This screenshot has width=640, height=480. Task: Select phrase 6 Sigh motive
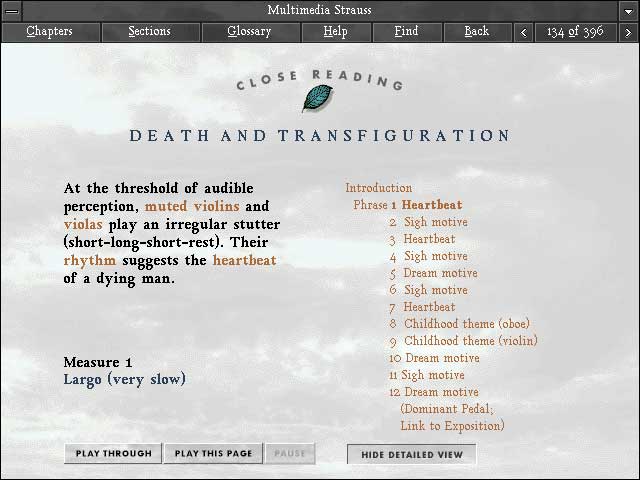pyautogui.click(x=428, y=290)
